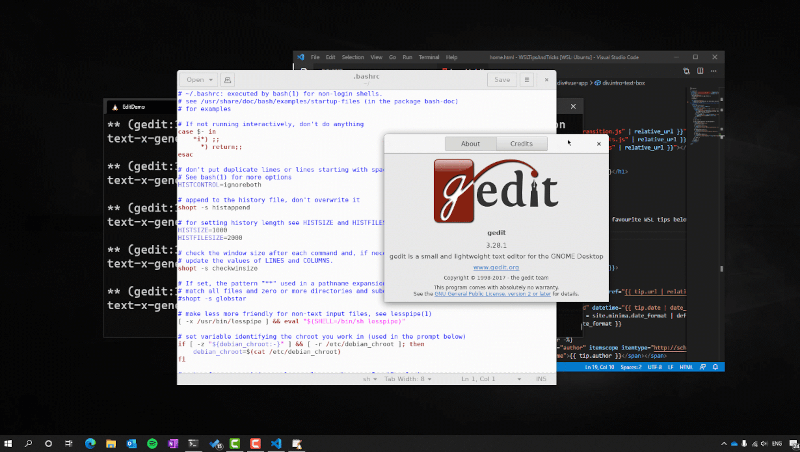800x452 pixels.
Task: Click the Visual Studio Code taskbar icon
Action: [277, 442]
